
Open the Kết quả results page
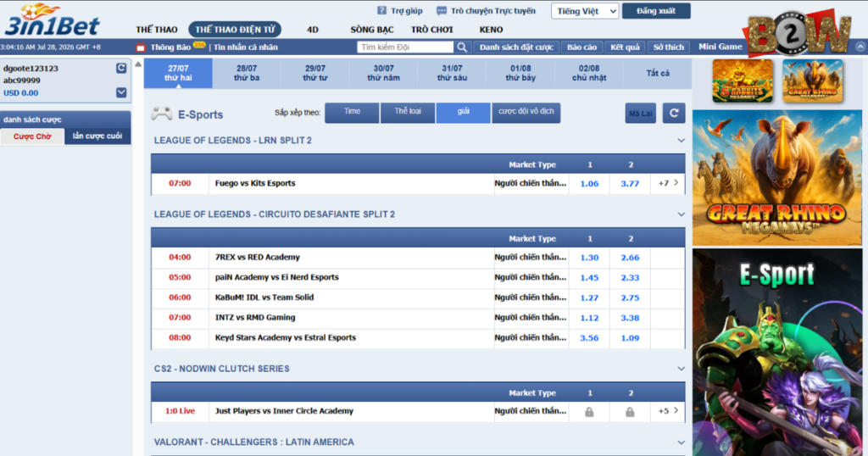625,47
